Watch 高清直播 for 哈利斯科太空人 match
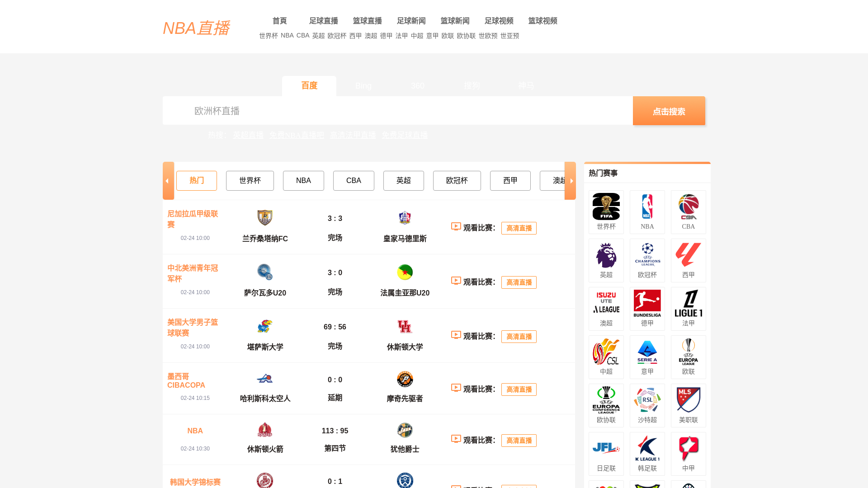This screenshot has width=868, height=488. click(519, 389)
